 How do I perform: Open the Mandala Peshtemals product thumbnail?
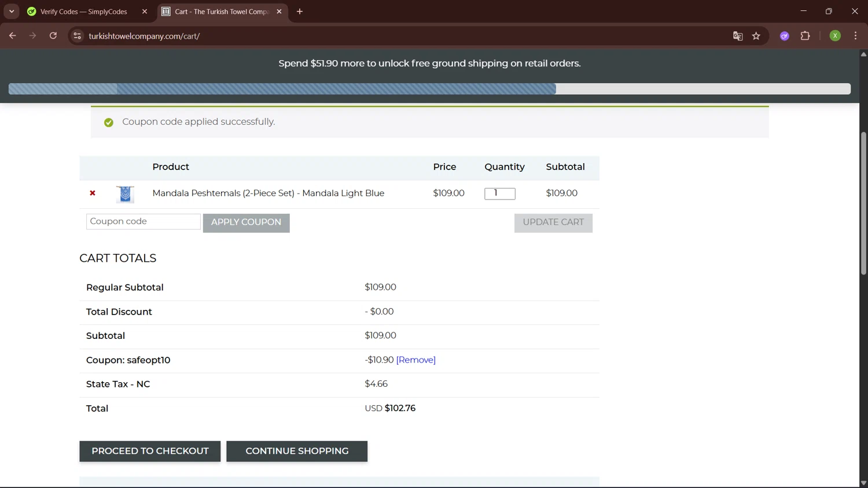click(125, 194)
